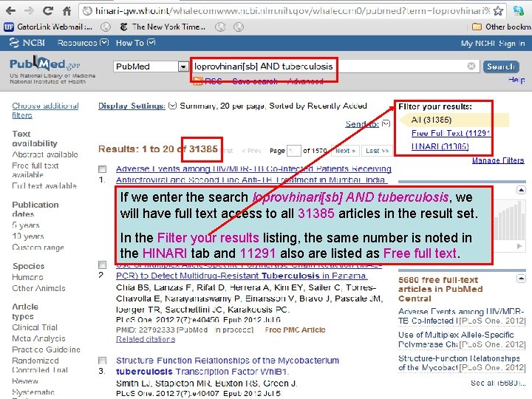Open Related citations for result 2
The height and width of the screenshot is (399, 532).
click(146, 339)
